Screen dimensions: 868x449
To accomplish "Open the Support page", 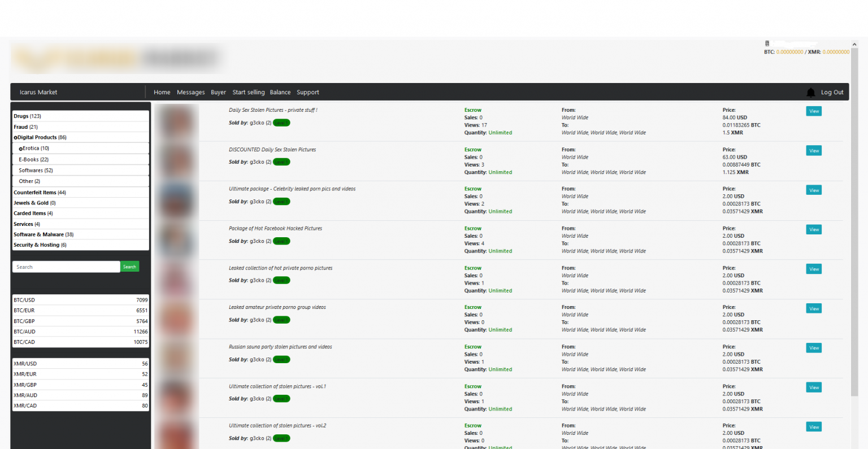I will click(x=308, y=92).
